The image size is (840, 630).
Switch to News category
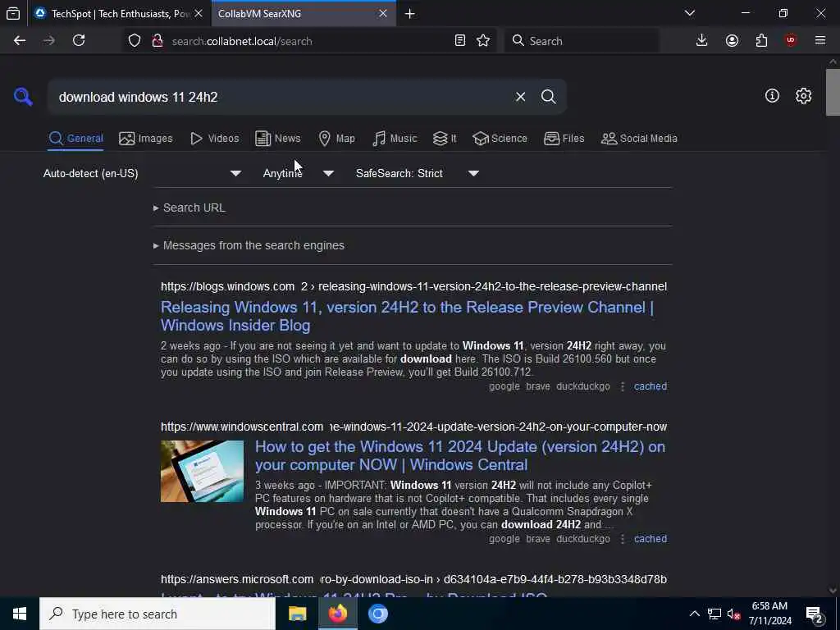(x=277, y=138)
